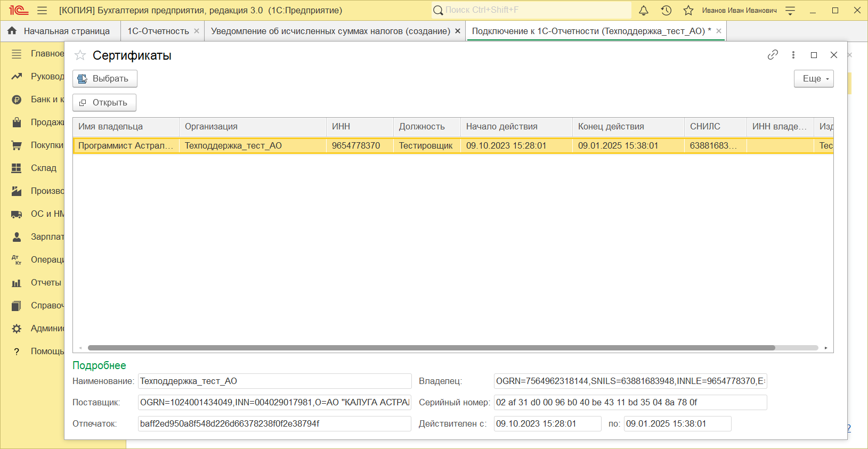Open the Руководителю chart icon
This screenshot has height=449, width=868.
17,77
